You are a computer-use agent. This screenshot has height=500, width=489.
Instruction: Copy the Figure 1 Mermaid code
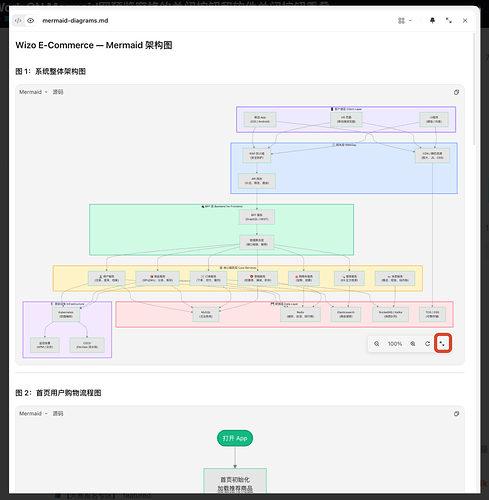coord(456,92)
